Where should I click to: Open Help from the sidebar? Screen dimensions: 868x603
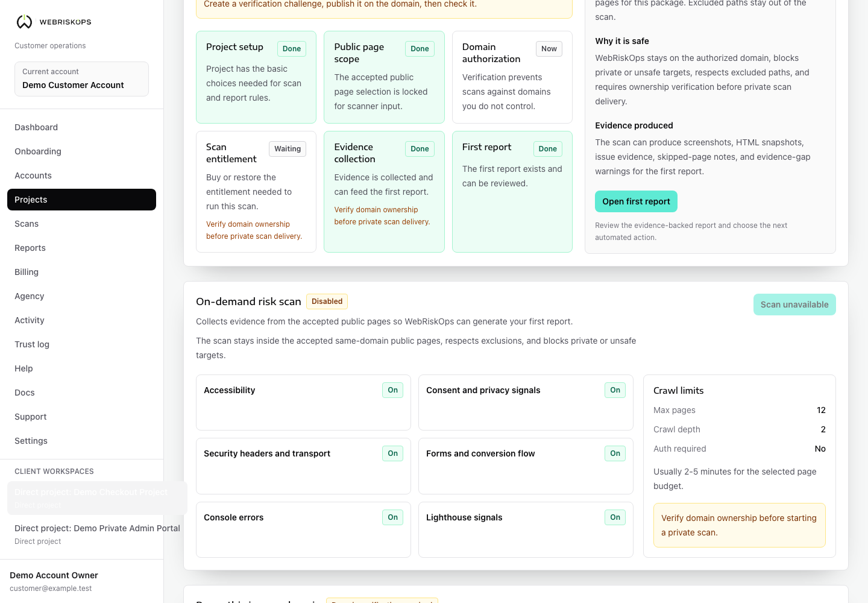81,368
